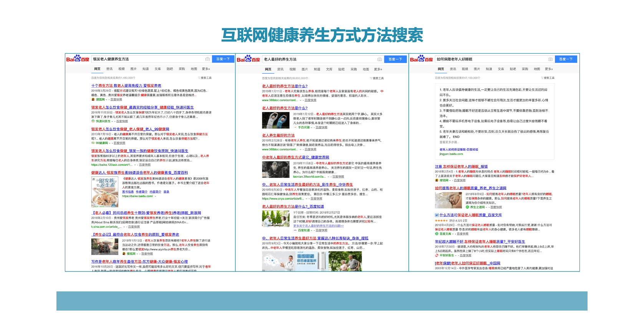Open the 老人养生最好的方法 result link

[278, 135]
